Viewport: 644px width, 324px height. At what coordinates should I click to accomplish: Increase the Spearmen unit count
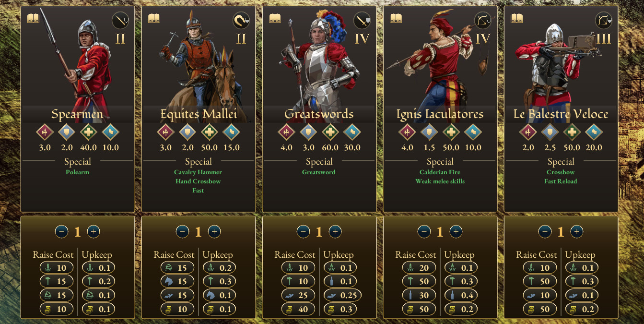pos(94,232)
